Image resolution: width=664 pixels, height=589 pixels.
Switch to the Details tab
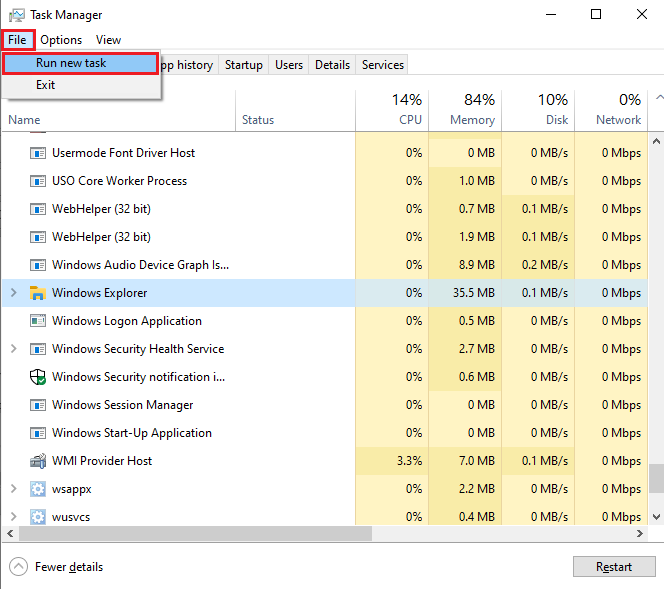(x=332, y=65)
